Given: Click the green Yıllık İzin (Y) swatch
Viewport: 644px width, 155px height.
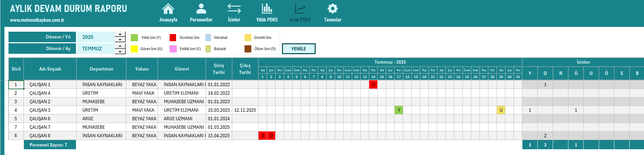Looking at the screenshot, I should (135, 37).
